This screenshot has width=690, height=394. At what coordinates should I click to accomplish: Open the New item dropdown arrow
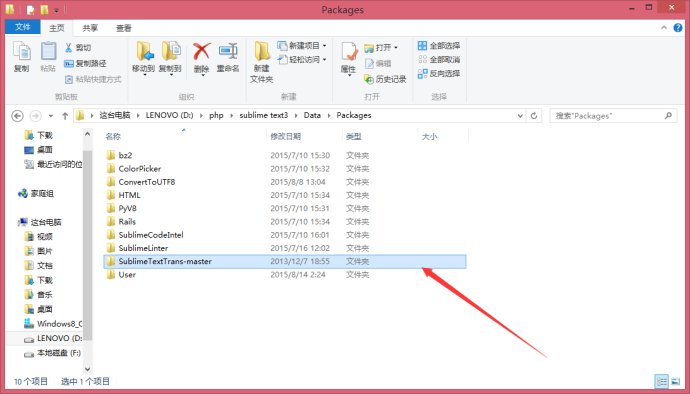(x=325, y=46)
